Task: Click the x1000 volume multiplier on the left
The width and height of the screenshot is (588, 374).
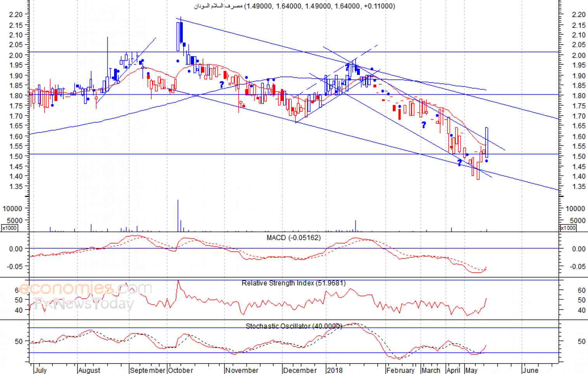Action: [9, 228]
